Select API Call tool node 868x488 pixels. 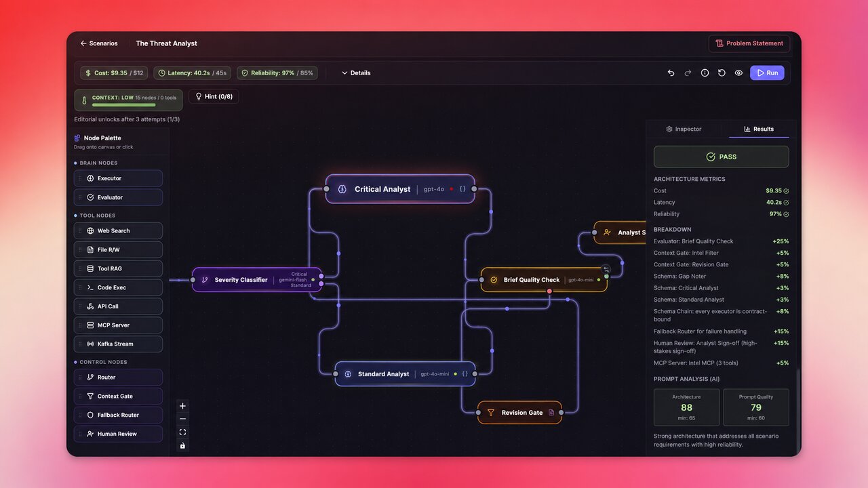click(118, 306)
